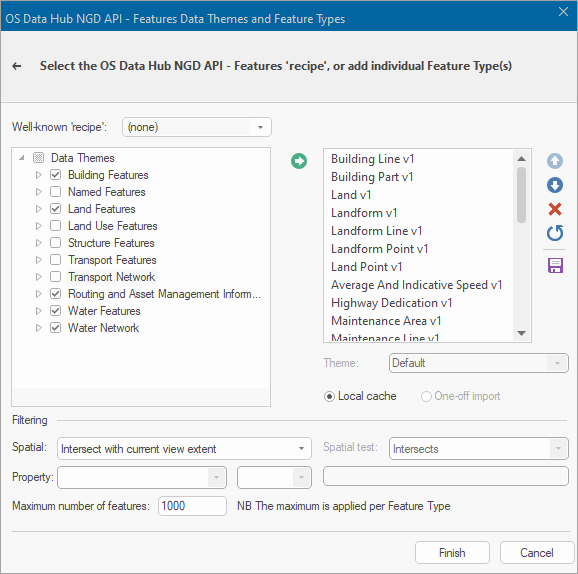
Task: Click the back arrow icon
Action: point(17,66)
